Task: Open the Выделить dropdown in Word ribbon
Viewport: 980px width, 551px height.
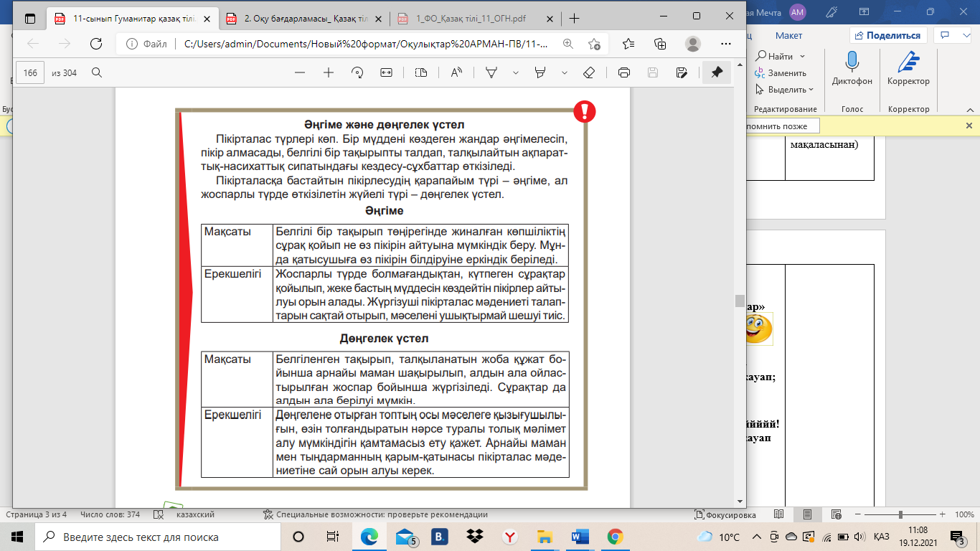Action: tap(787, 90)
